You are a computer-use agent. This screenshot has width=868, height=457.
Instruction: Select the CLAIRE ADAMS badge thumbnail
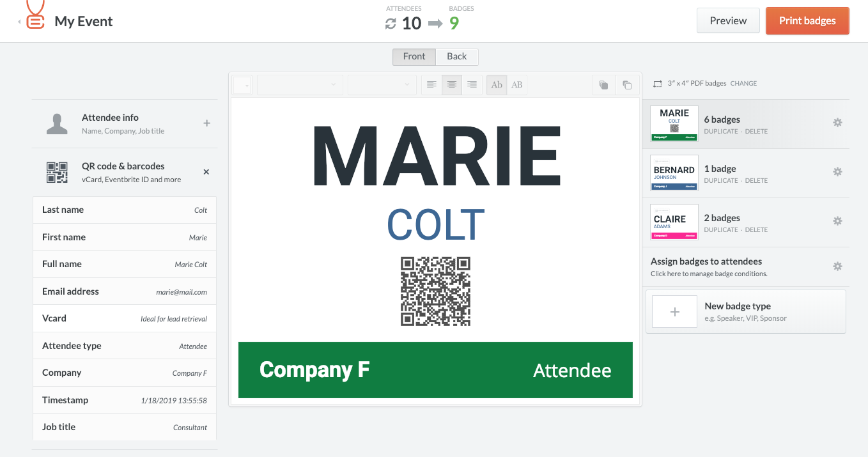[x=674, y=222]
